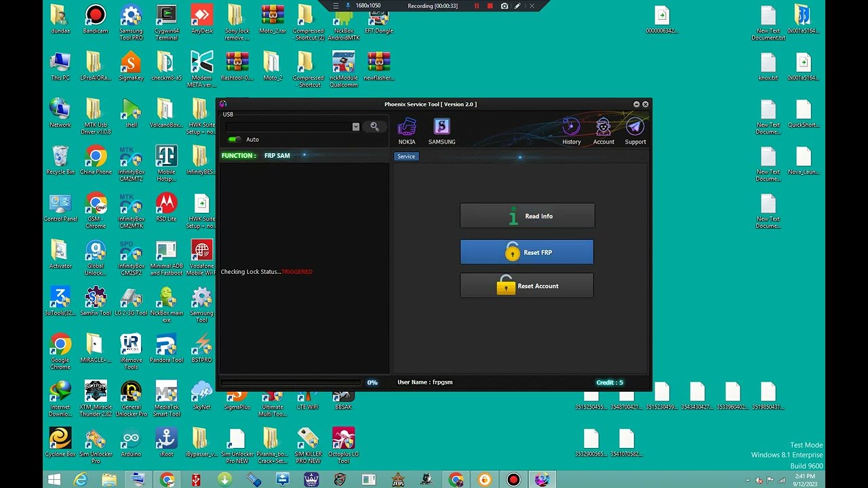Open SIM KILLER PRO NEW shortcut
The width and height of the screenshot is (868, 488).
pos(308,446)
